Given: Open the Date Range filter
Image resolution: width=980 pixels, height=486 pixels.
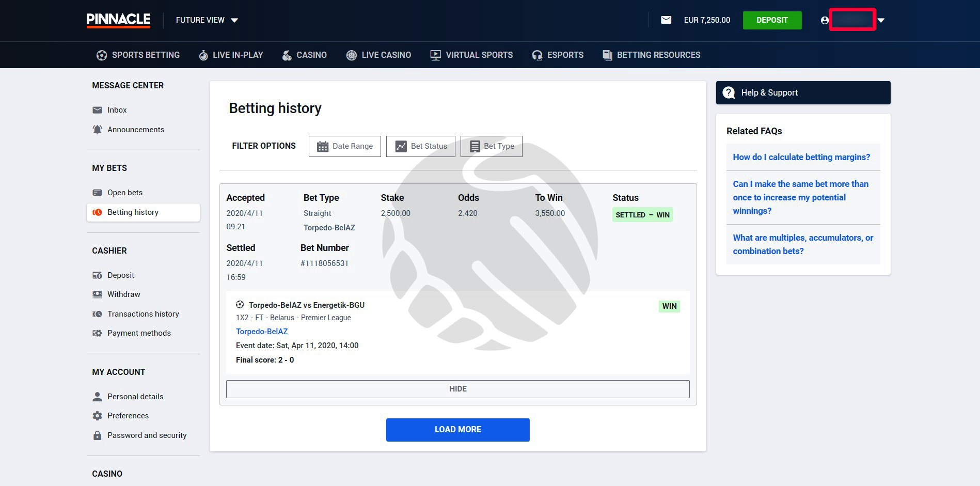Looking at the screenshot, I should click(x=345, y=146).
